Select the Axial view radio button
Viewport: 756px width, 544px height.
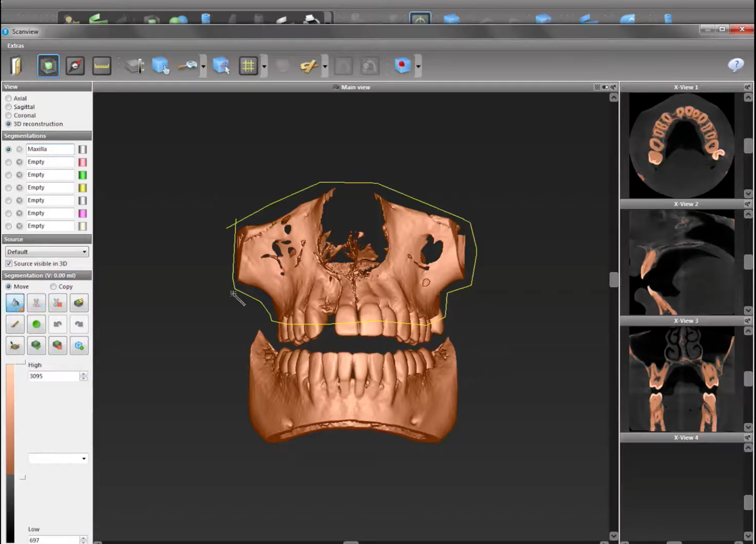(x=8, y=98)
